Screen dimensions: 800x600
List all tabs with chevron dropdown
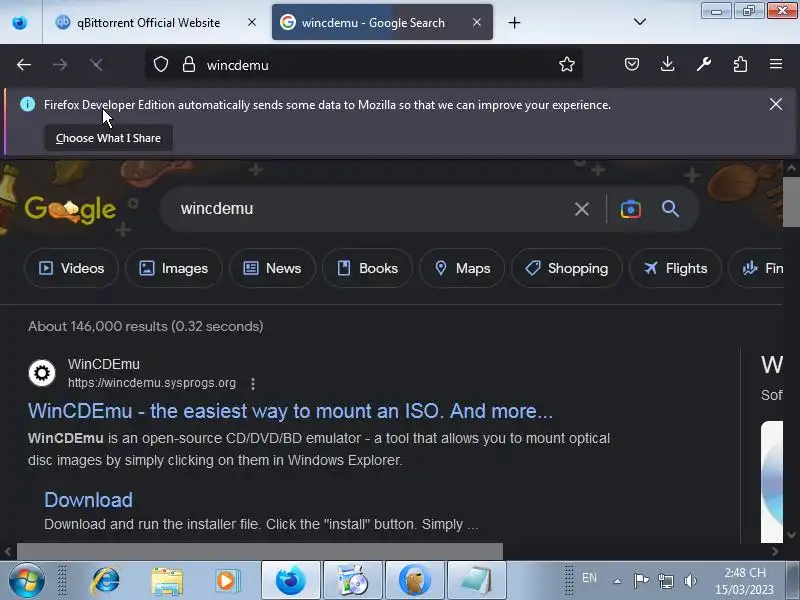pos(640,22)
